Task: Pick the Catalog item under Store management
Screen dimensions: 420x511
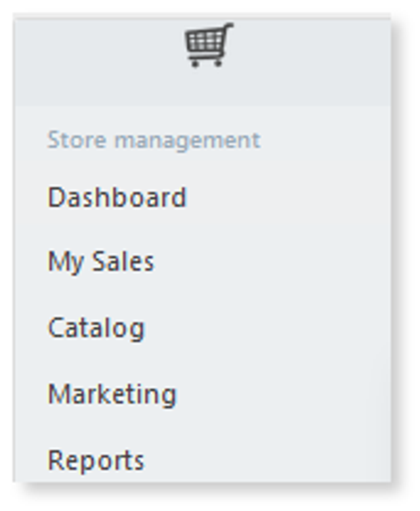Action: (x=96, y=328)
